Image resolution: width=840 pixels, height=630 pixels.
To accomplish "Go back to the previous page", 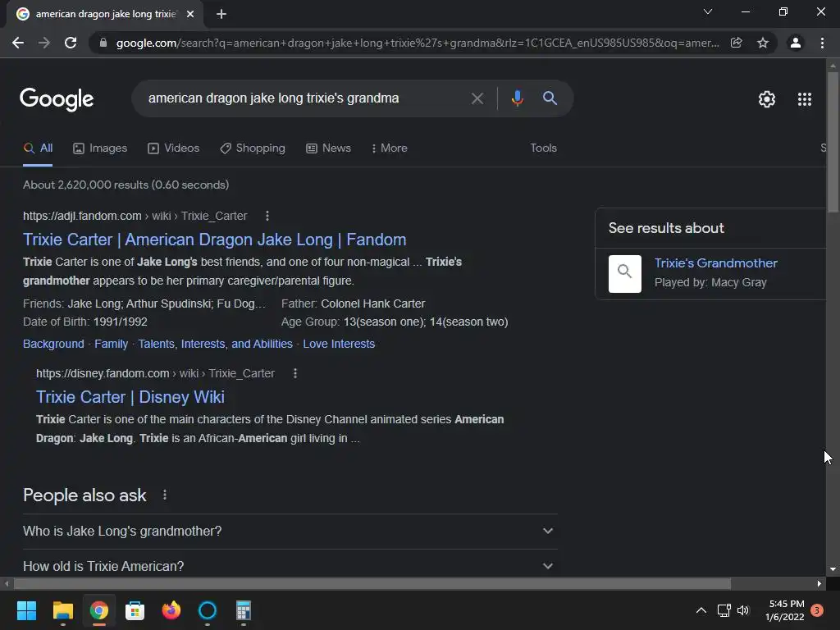I will click(x=18, y=43).
